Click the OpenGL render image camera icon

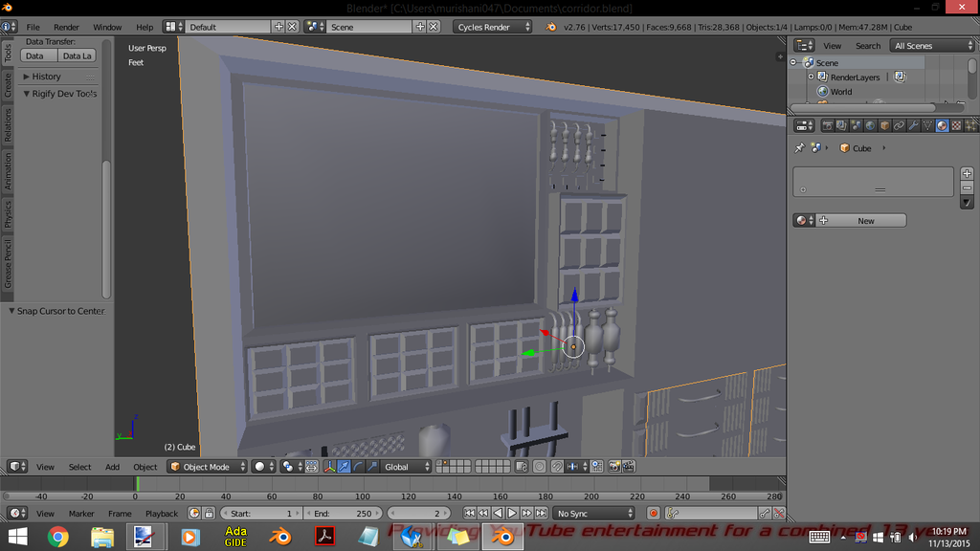[x=614, y=467]
